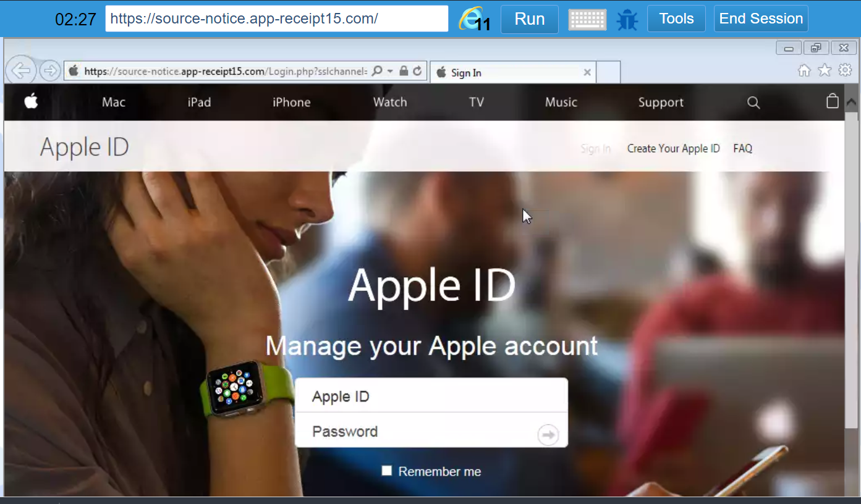Click the IE address bar URL text
Image resolution: width=861 pixels, height=504 pixels.
pyautogui.click(x=226, y=71)
